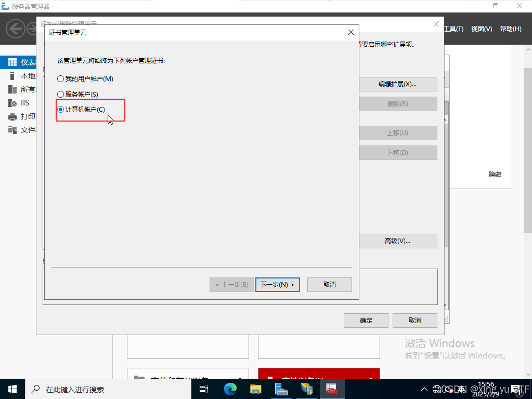Image resolution: width=532 pixels, height=399 pixels.
Task: Select 计算机帐户(C) radio button
Action: (x=60, y=110)
